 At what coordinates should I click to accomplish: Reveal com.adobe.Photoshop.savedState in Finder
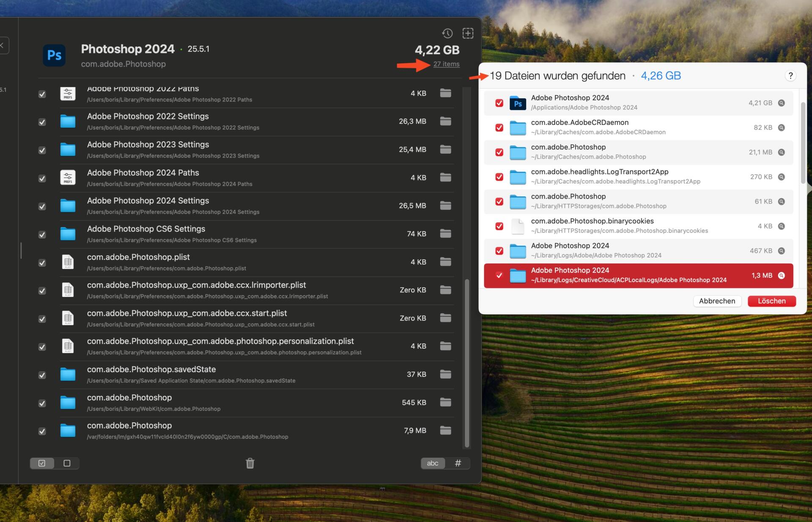pos(445,374)
